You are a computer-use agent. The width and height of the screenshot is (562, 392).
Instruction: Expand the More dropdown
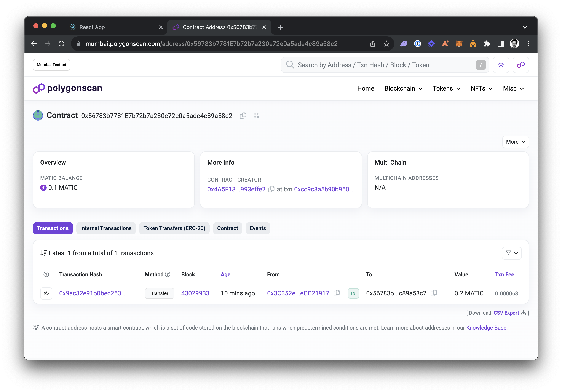(x=515, y=142)
